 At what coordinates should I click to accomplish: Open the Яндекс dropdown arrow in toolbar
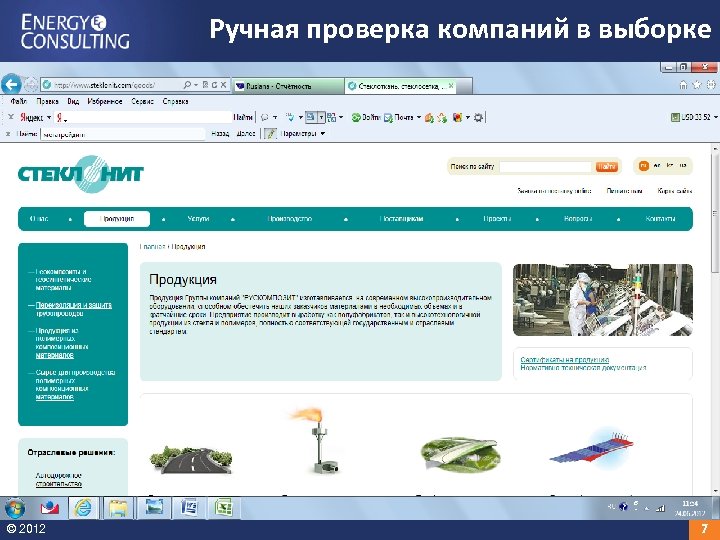(49, 118)
